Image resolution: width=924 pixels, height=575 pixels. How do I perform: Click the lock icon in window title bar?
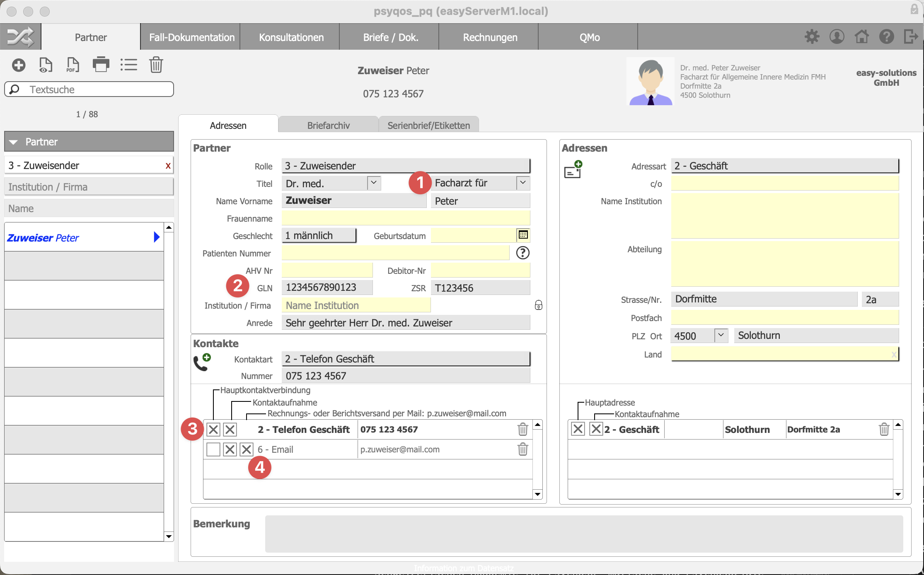[914, 9]
